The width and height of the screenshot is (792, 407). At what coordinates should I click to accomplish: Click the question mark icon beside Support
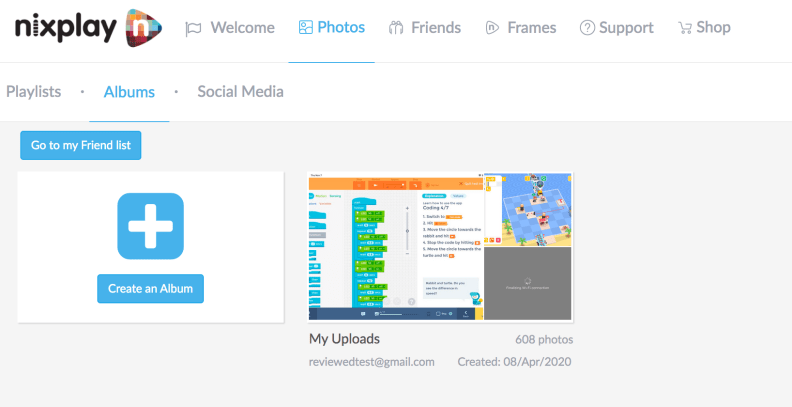(x=587, y=28)
